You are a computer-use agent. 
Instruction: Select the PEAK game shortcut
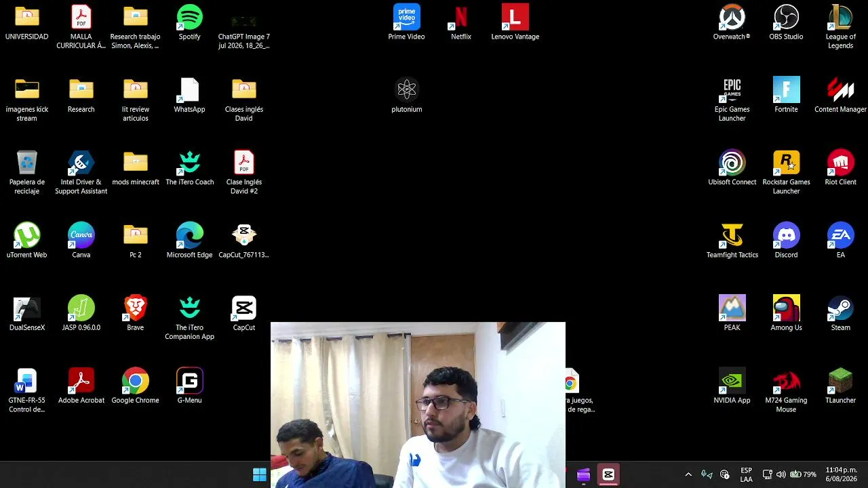732,308
